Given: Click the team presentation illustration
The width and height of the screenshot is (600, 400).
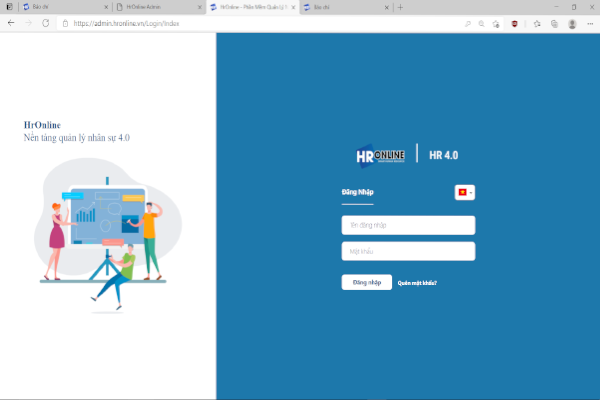Looking at the screenshot, I should 108,234.
